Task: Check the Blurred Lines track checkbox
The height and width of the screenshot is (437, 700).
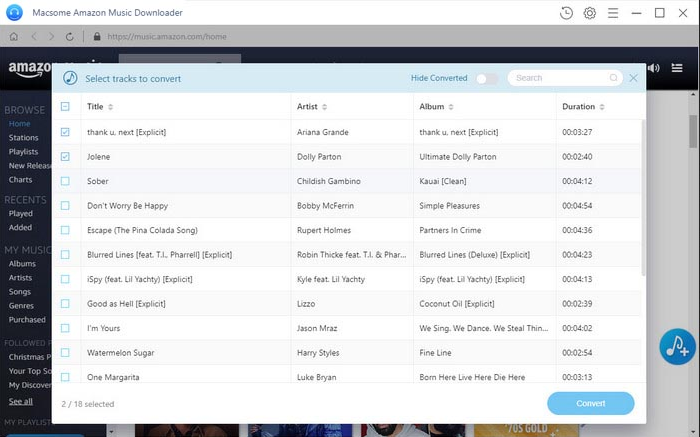Action: [x=65, y=255]
